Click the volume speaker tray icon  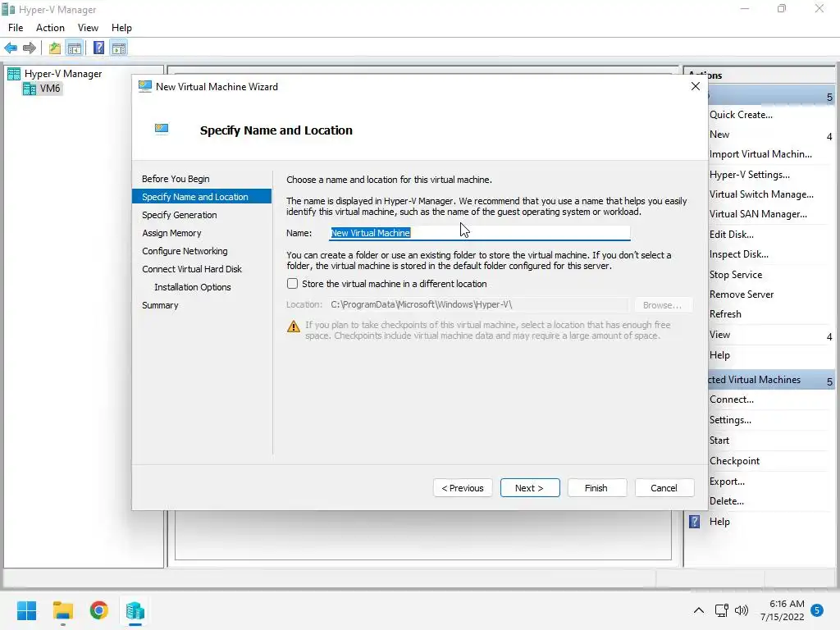(x=742, y=610)
